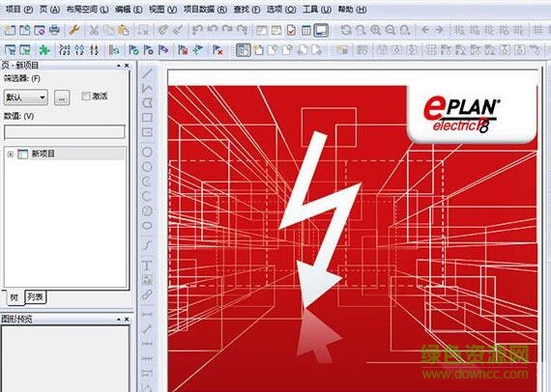The width and height of the screenshot is (551, 392).
Task: Switch to the 树 tab
Action: click(x=14, y=297)
